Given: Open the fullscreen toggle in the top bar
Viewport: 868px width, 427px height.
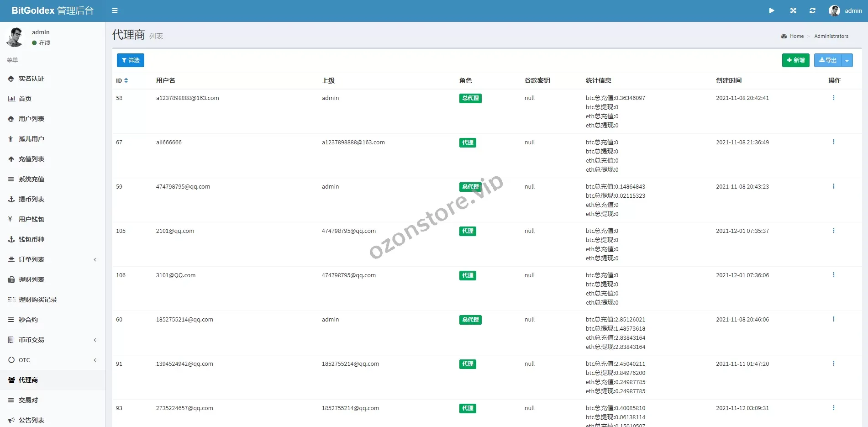Looking at the screenshot, I should (793, 11).
